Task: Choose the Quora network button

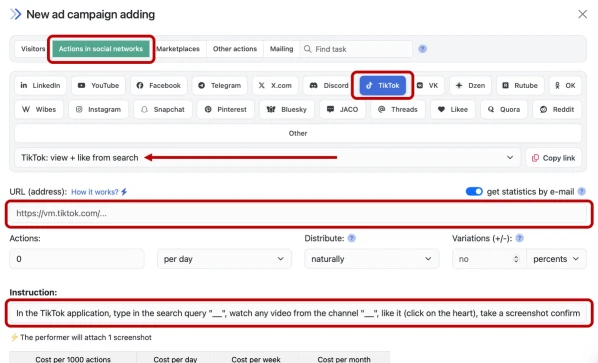Action: click(x=504, y=109)
